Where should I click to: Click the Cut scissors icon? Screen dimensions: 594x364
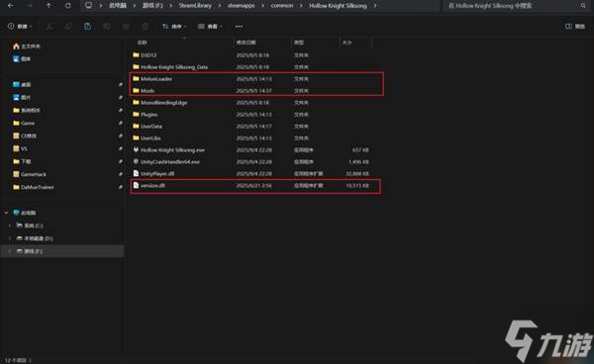point(49,26)
